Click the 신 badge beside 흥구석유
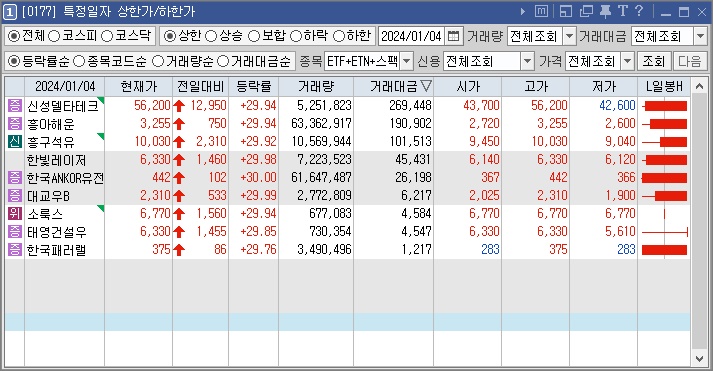This screenshot has width=713, height=371. pyautogui.click(x=15, y=141)
